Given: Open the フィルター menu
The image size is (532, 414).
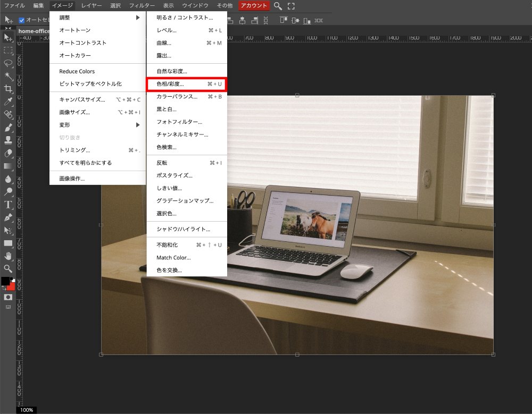Looking at the screenshot, I should pyautogui.click(x=142, y=5).
